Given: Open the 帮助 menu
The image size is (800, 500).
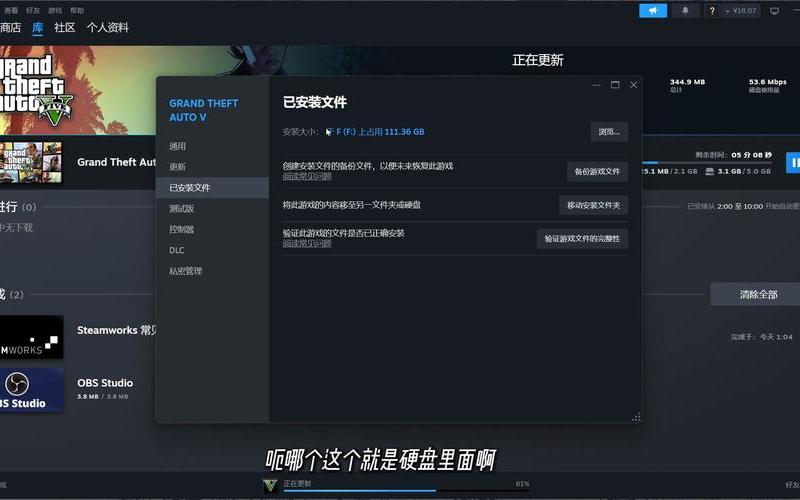Looking at the screenshot, I should 77,10.
